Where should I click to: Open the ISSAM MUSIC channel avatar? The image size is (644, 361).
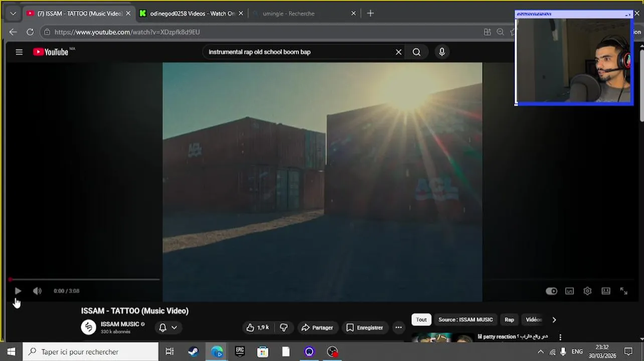pyautogui.click(x=89, y=327)
